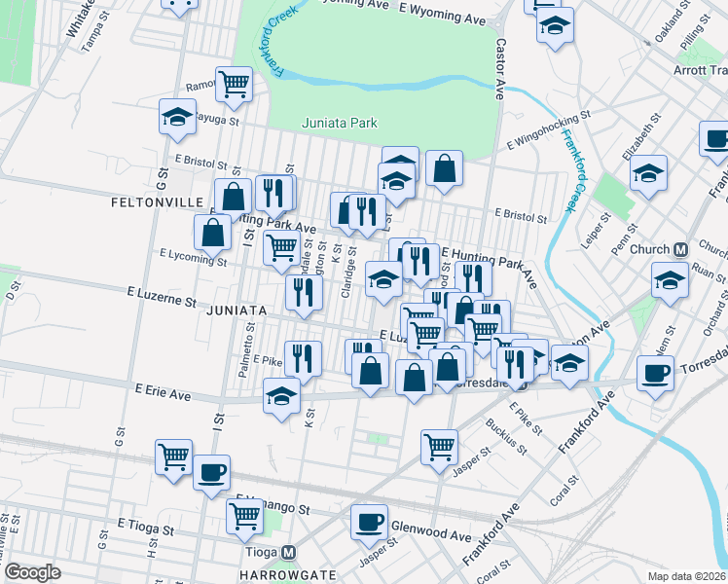This screenshot has height=584, width=728.
Task: Select the Tioga station transit marker
Action: coord(289,553)
